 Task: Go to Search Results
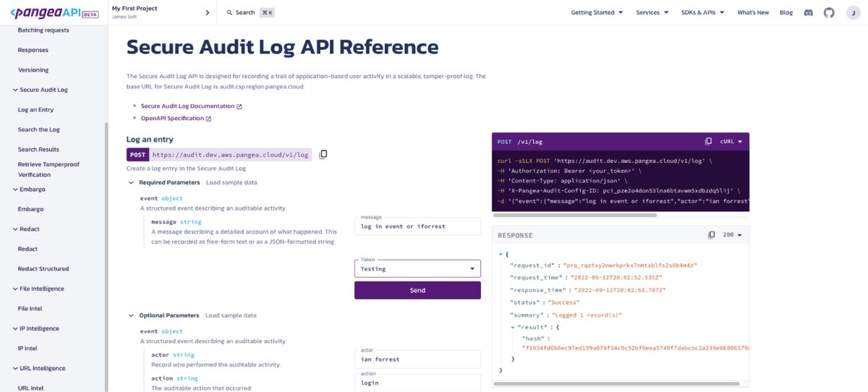[x=38, y=150]
